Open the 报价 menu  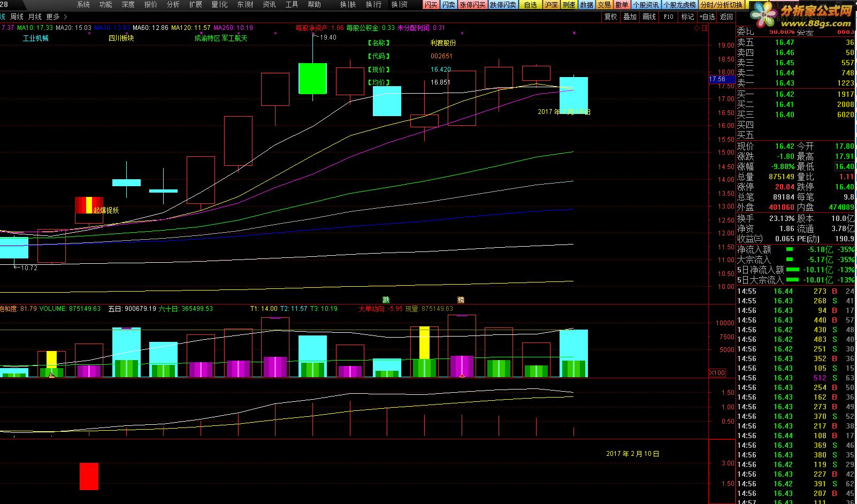tap(151, 4)
